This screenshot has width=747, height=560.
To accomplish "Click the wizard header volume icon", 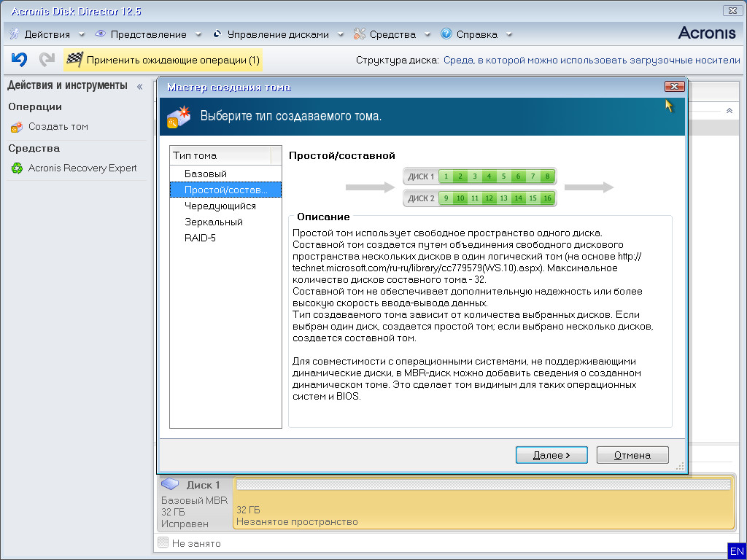I will coord(179,117).
